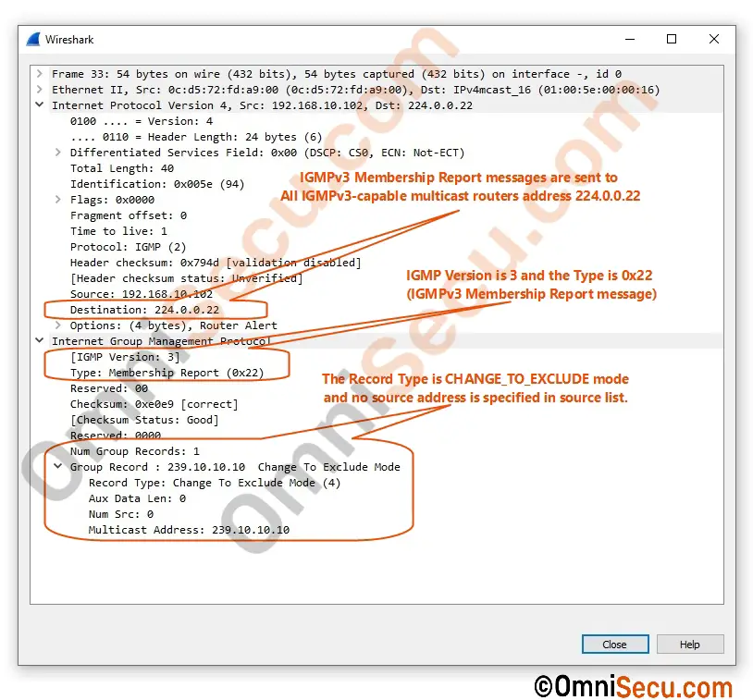The image size is (753, 700).
Task: Select 'Num Src: 0' row
Action: coord(121,514)
